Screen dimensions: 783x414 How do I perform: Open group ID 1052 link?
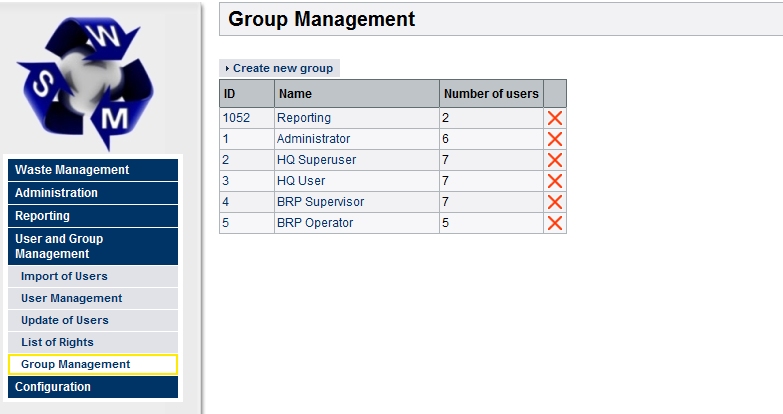(236, 118)
